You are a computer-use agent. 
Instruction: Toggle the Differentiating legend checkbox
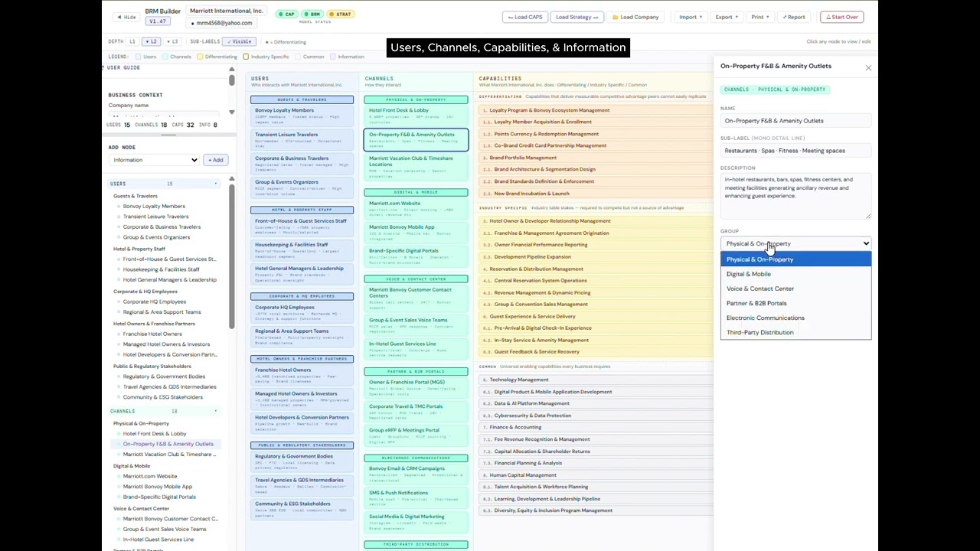coord(200,57)
